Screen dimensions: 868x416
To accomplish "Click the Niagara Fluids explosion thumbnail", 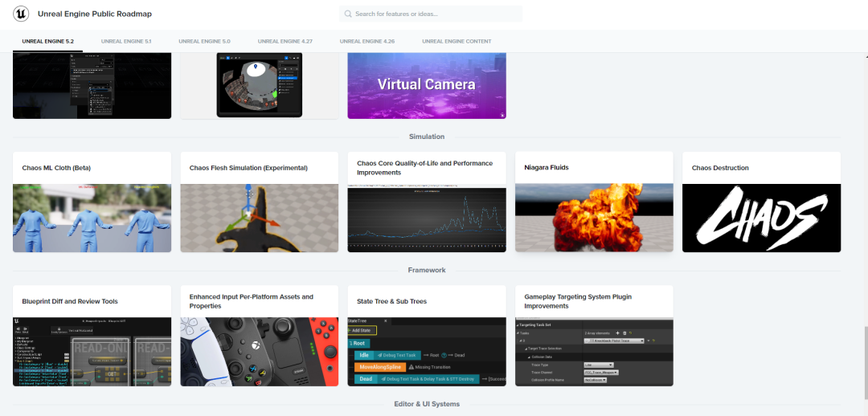I will coord(594,218).
